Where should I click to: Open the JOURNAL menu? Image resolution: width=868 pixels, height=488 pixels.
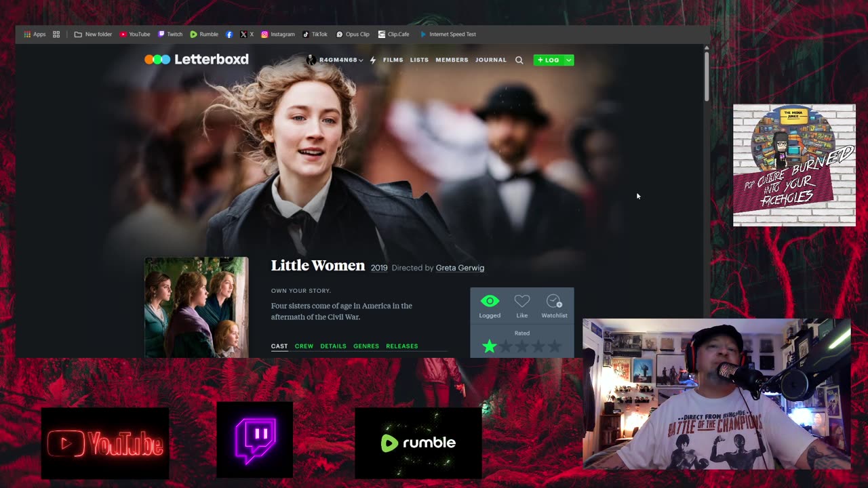tap(491, 60)
